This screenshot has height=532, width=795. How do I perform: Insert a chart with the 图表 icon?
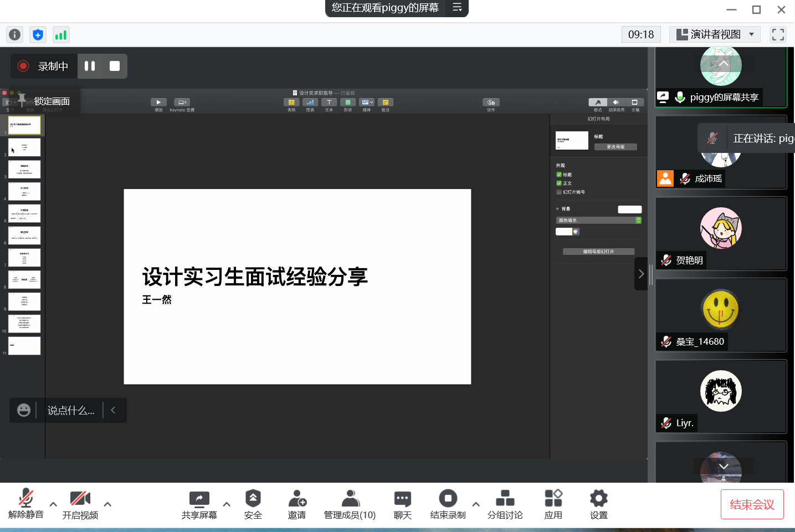pos(310,102)
